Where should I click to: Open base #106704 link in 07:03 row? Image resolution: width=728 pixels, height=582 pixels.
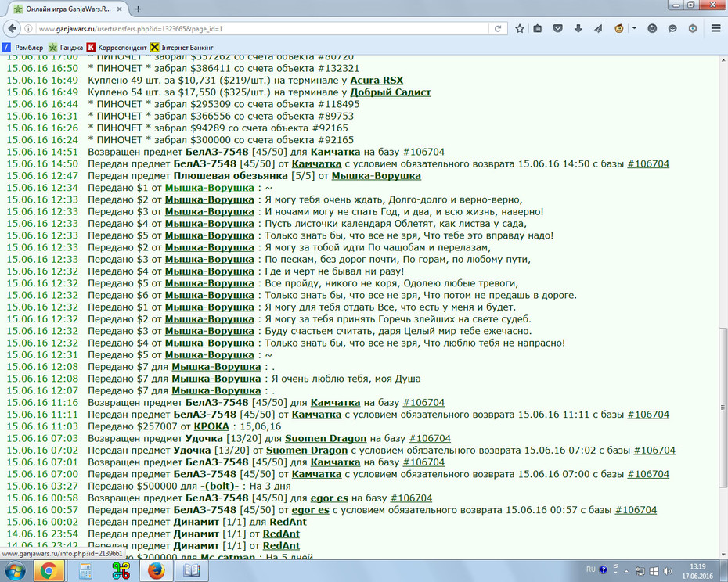430,439
